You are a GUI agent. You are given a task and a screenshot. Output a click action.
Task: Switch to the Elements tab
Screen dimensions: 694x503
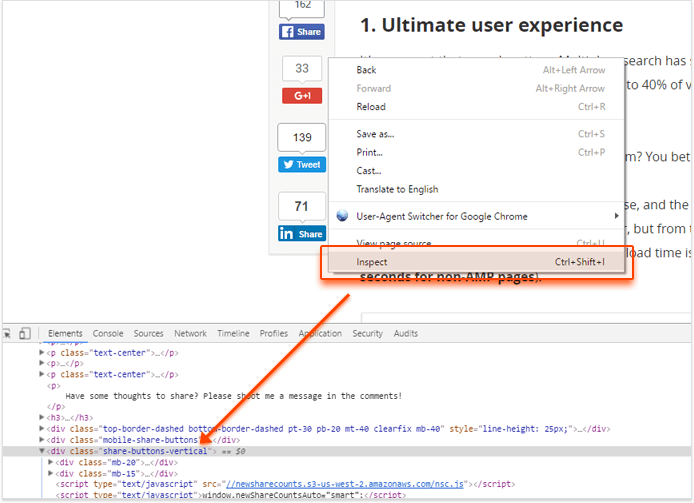[x=65, y=333]
